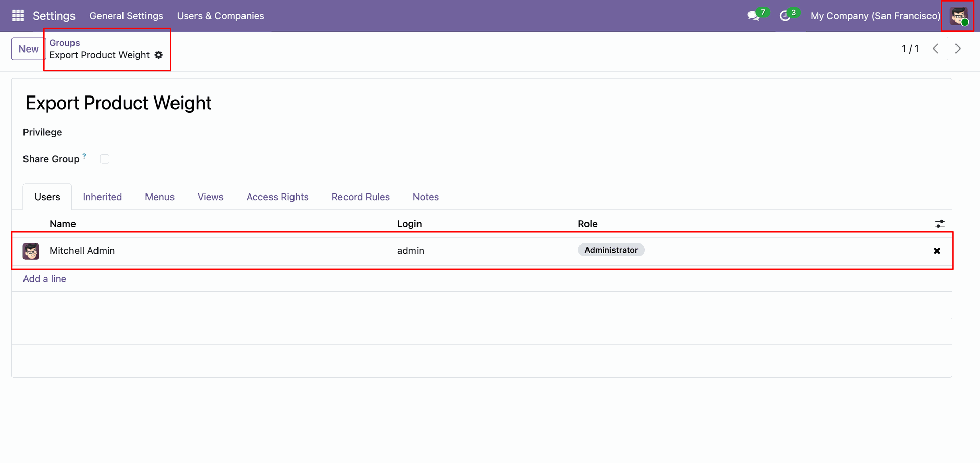Open the apps grid menu icon
Viewport: 980px width, 463px height.
tap(18, 16)
